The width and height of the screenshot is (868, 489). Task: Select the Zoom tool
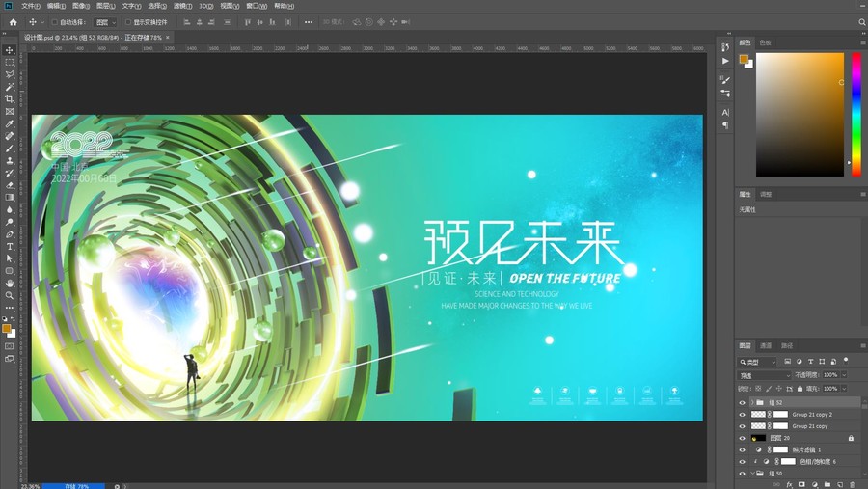(10, 295)
